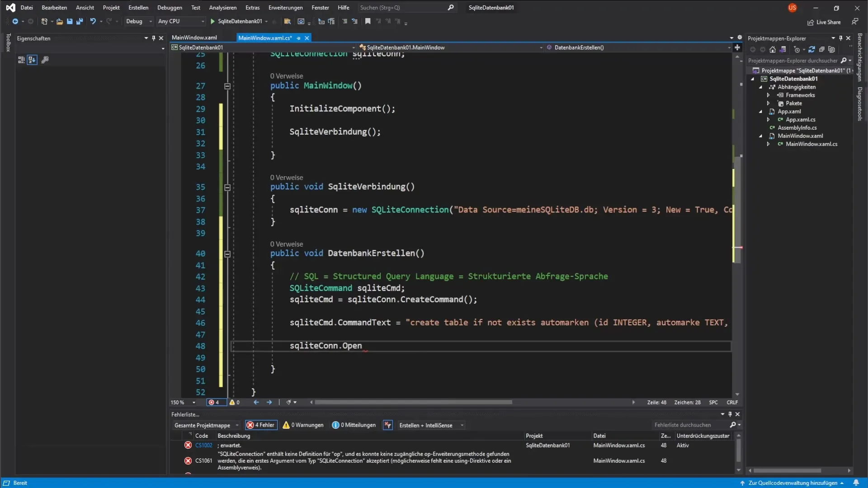Open error code link CS1002
The height and width of the screenshot is (488, 868).
click(x=203, y=446)
